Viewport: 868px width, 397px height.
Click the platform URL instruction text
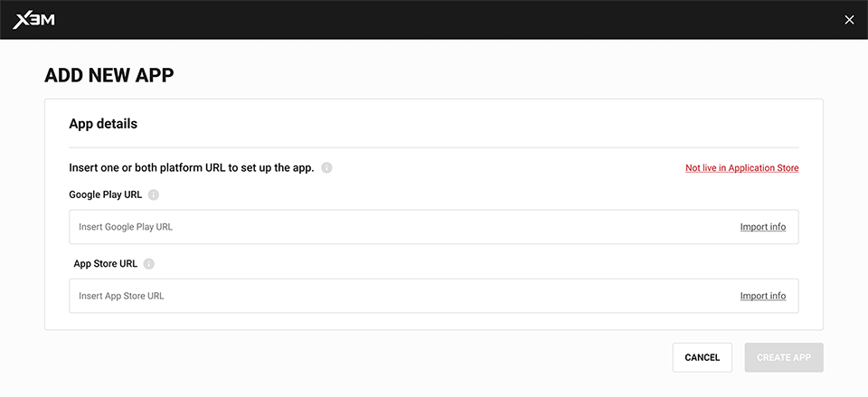(x=192, y=168)
